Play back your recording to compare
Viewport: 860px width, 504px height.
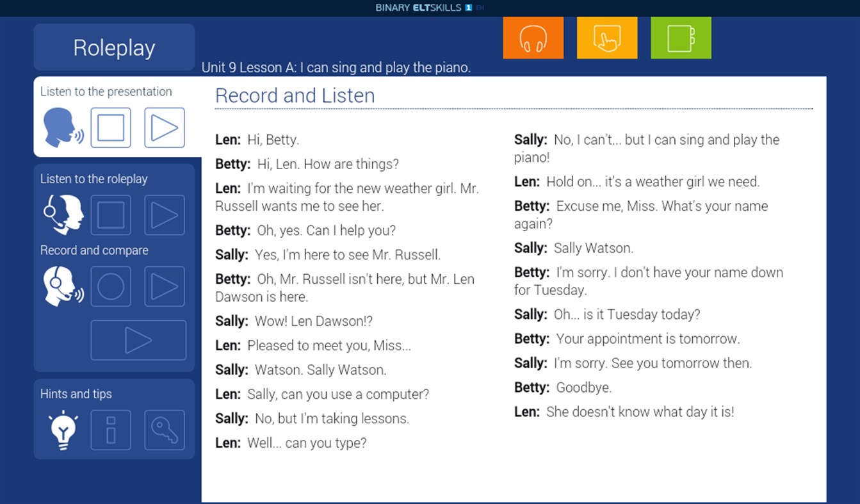[x=164, y=286]
